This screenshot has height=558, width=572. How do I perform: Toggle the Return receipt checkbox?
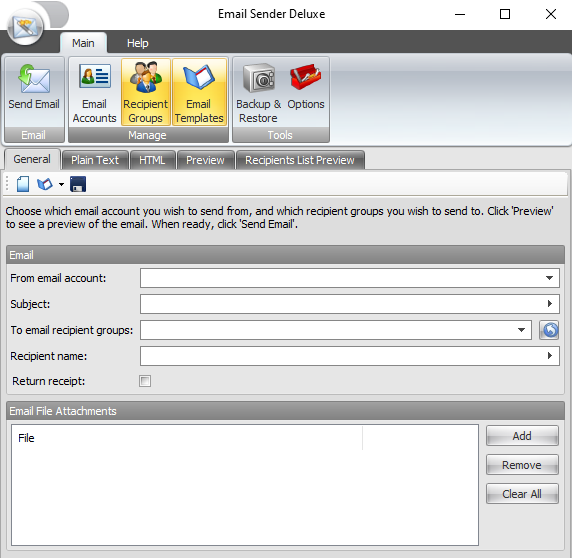(x=145, y=381)
